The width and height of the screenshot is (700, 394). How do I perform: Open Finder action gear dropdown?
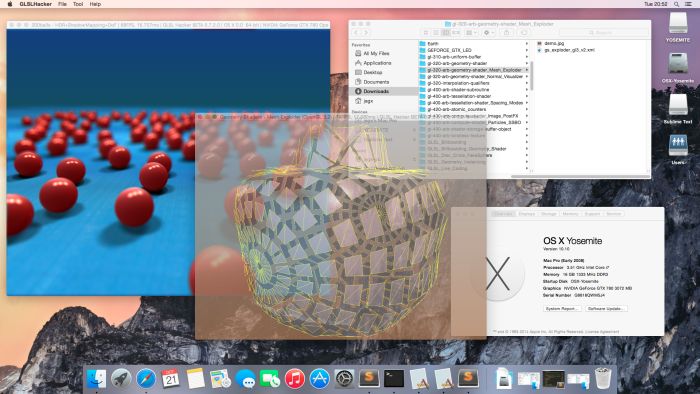point(488,33)
